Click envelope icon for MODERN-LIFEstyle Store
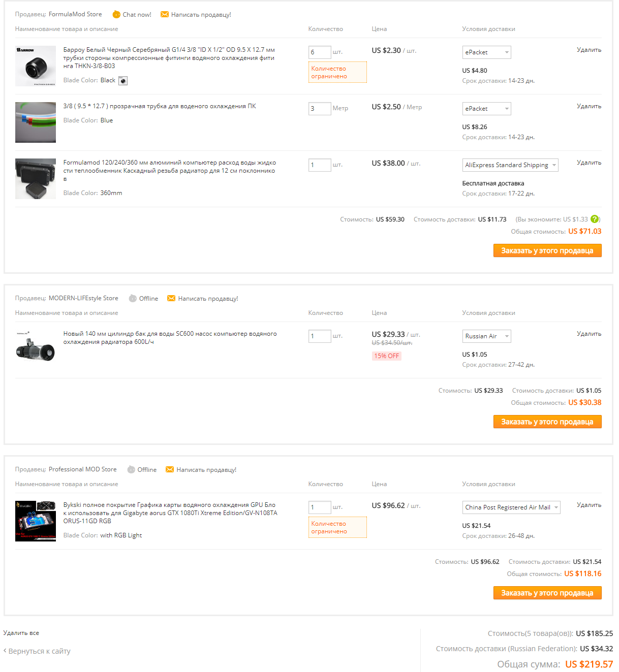The width and height of the screenshot is (619, 672). tap(171, 298)
